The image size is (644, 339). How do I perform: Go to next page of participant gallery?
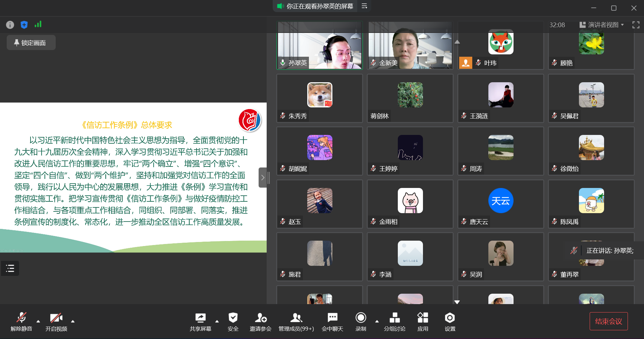pyautogui.click(x=457, y=302)
